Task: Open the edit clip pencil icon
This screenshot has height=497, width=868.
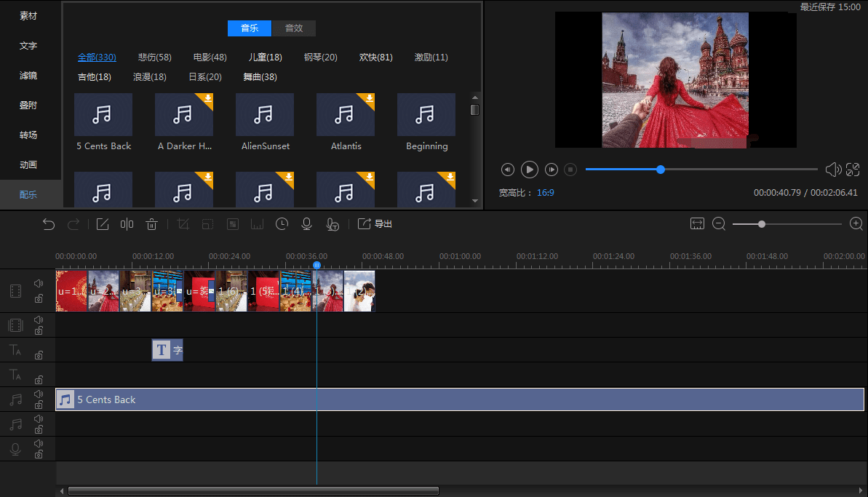Action: click(103, 224)
